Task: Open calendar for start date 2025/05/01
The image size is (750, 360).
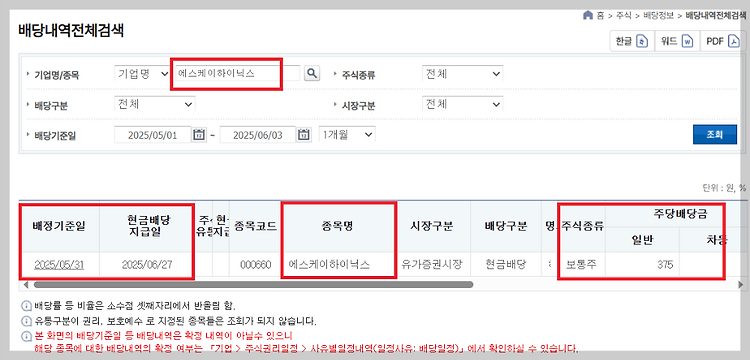Action: [199, 135]
